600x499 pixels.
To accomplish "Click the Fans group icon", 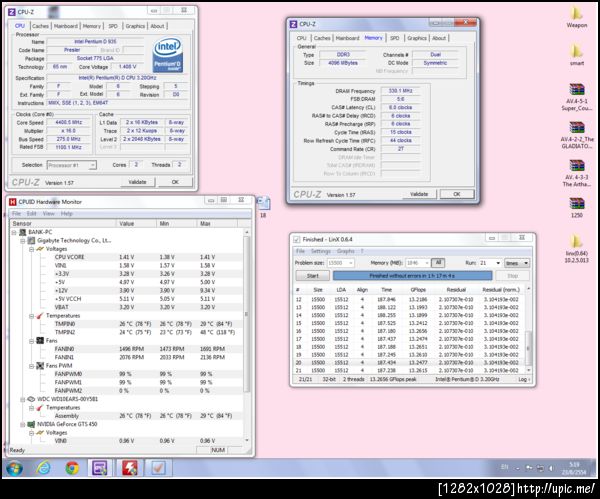I will pyautogui.click(x=40, y=341).
